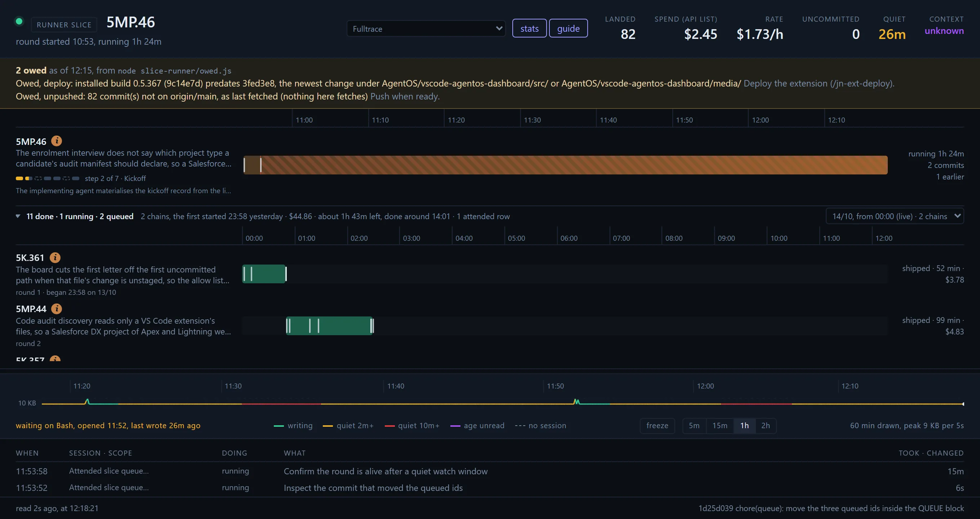Click the green 5MP.44 shipped bar
The width and height of the screenshot is (980, 519).
coord(330,326)
